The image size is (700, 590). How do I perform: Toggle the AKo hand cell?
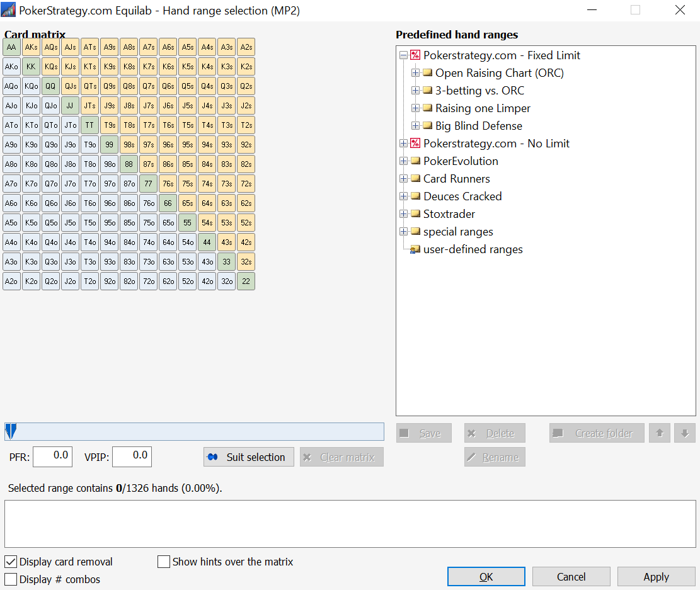coord(11,67)
